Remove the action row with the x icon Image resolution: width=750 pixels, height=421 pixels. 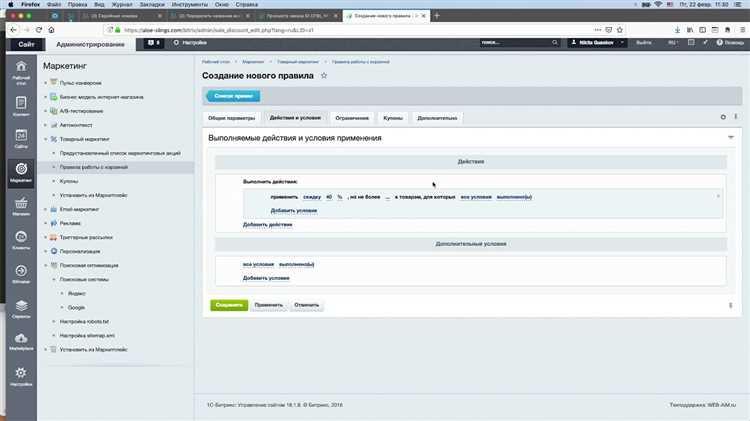pyautogui.click(x=718, y=196)
